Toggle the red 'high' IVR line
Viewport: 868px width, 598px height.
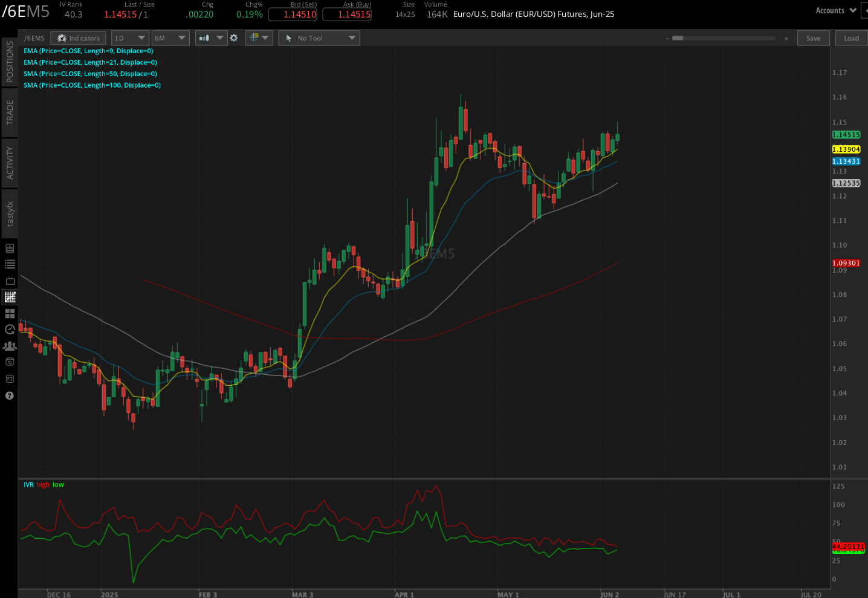41,484
